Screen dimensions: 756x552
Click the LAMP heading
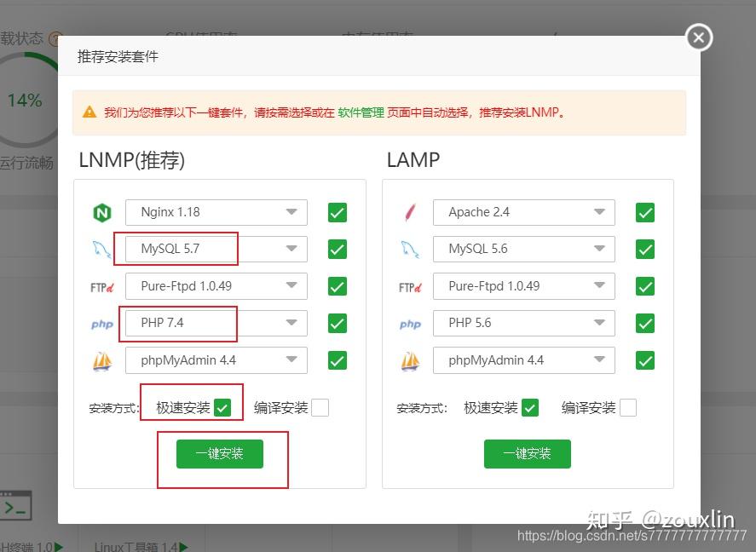point(413,160)
